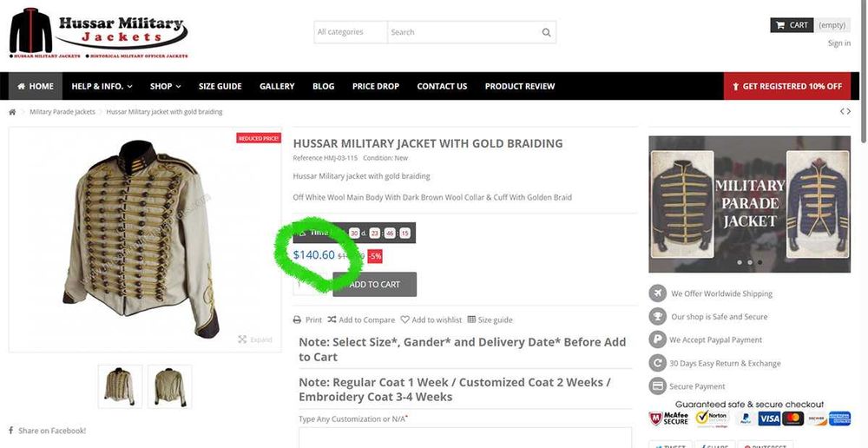Viewport: 868px width, 448px height.
Task: Click the Print icon
Action: coord(297,320)
